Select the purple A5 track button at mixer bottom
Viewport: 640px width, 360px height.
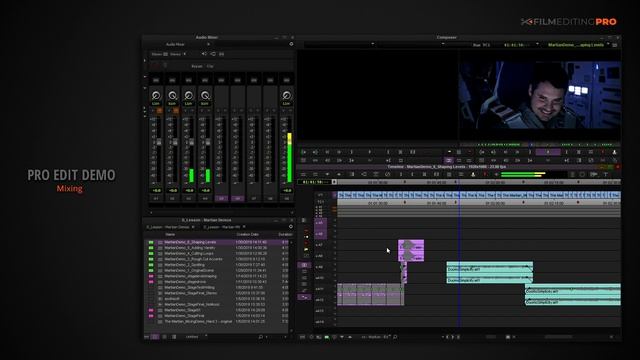coord(221,198)
